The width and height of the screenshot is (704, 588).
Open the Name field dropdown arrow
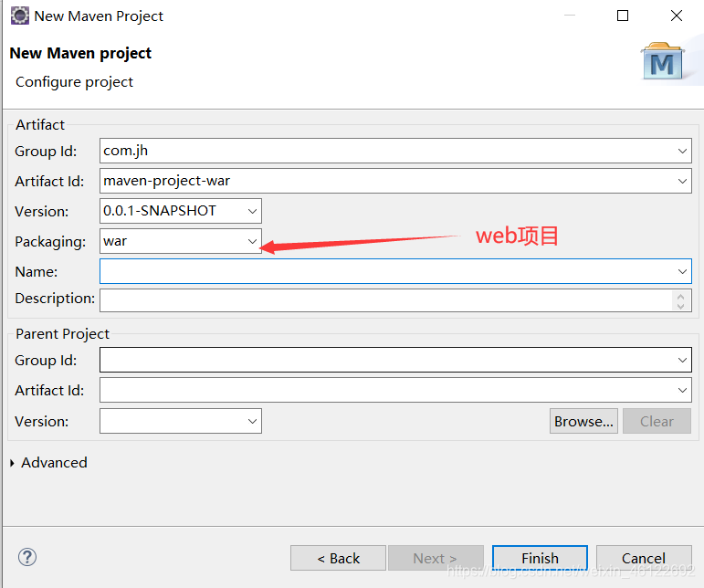click(x=682, y=271)
